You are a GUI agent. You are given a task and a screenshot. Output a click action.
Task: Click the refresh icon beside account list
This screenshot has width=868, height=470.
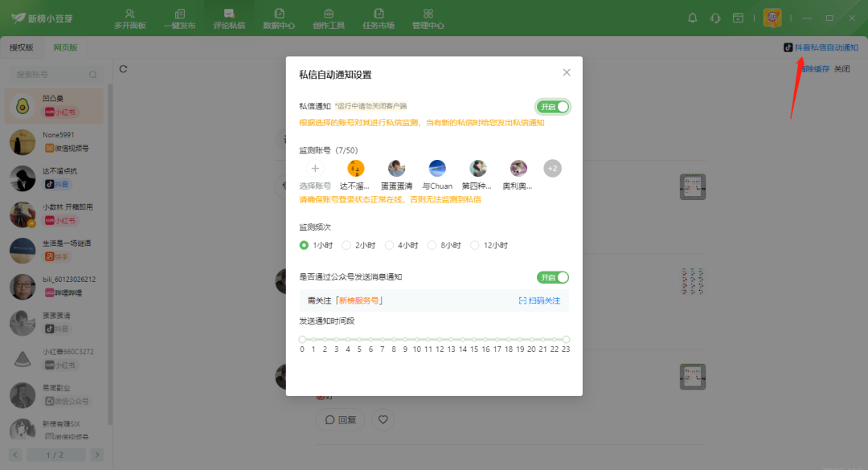point(124,69)
